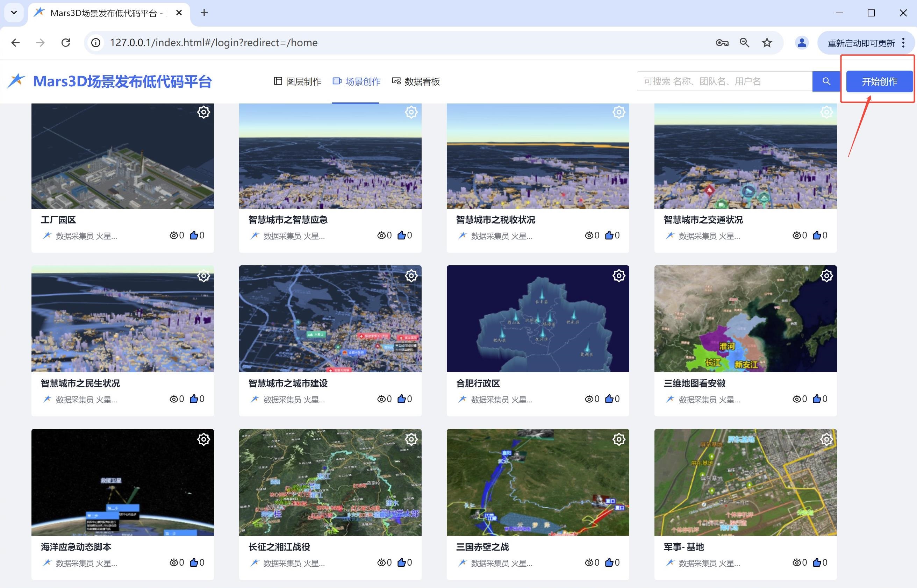This screenshot has width=917, height=588.
Task: View site information icon in address bar
Action: click(96, 43)
